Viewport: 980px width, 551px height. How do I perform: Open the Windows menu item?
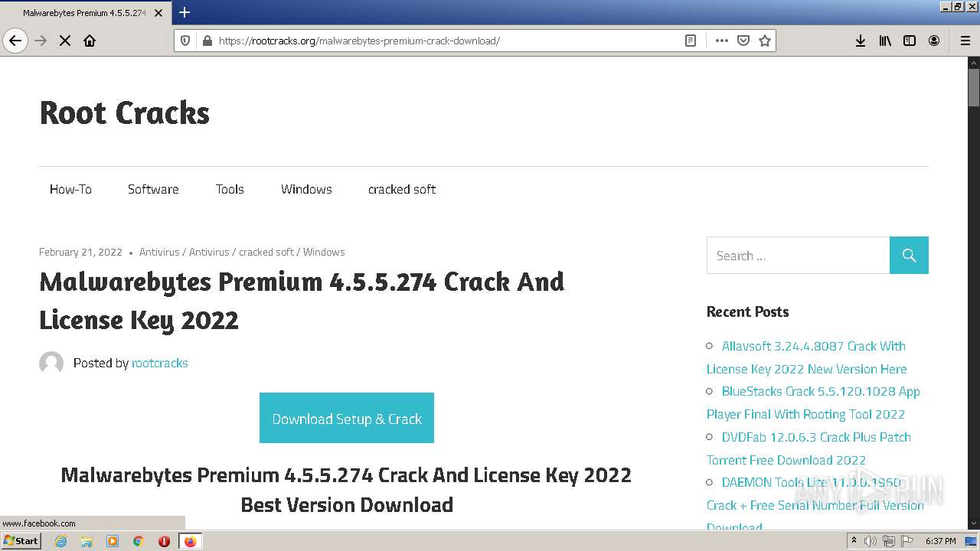306,189
